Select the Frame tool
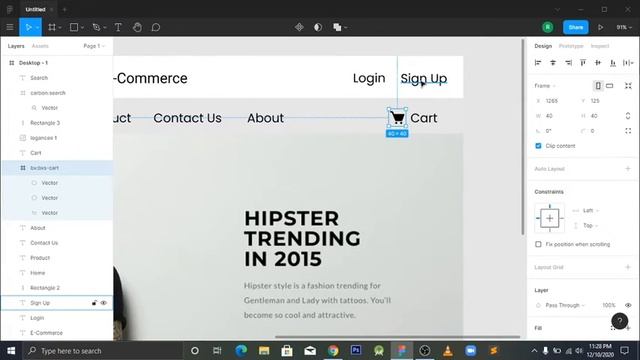This screenshot has height=360, width=640. tap(52, 27)
